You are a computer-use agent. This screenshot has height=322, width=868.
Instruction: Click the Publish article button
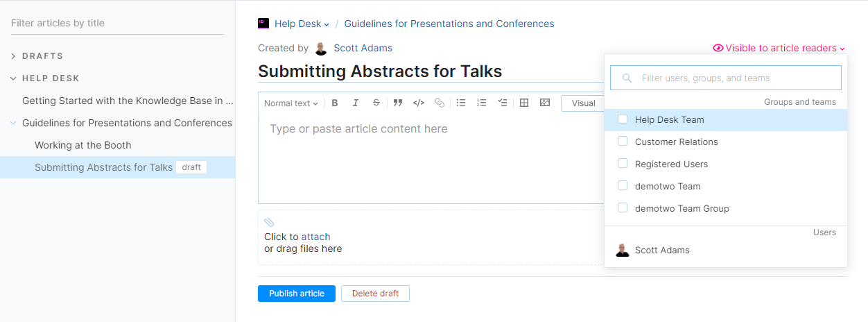click(297, 294)
